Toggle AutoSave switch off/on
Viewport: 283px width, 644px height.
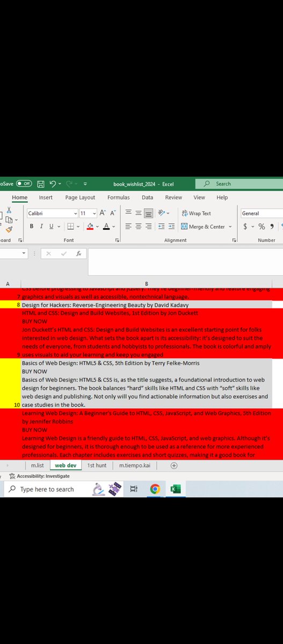click(23, 184)
